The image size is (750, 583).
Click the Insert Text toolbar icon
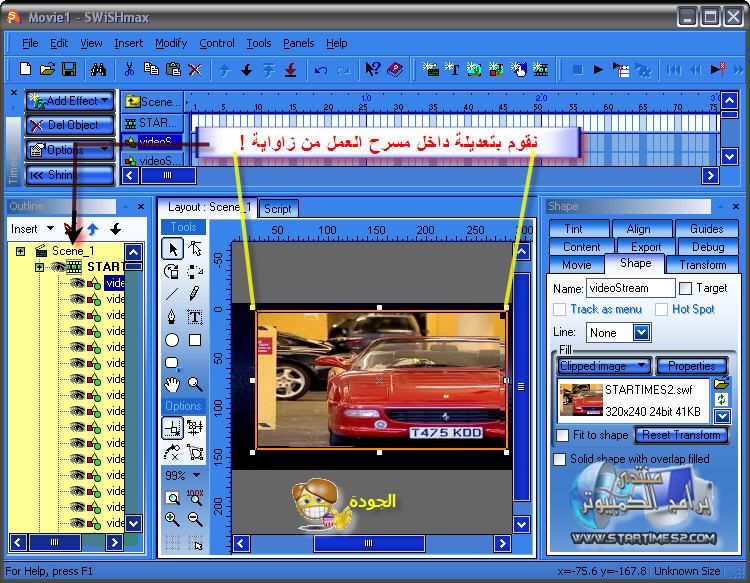point(452,70)
